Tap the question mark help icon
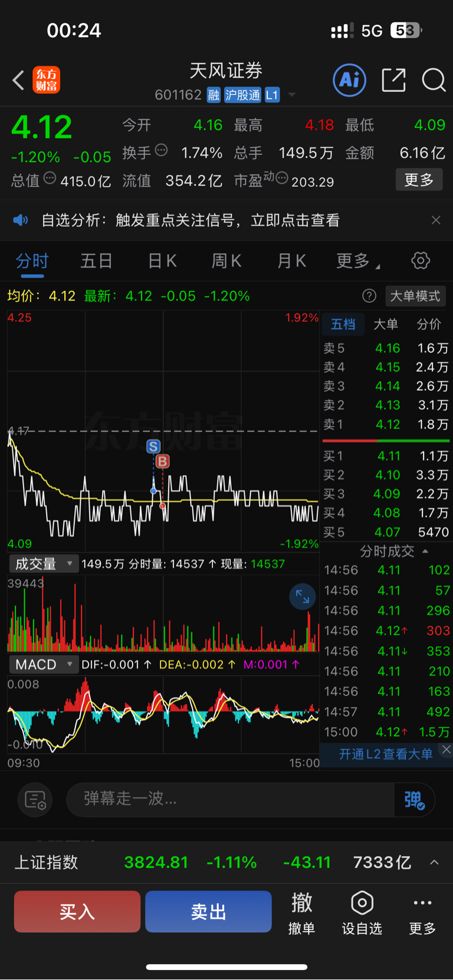This screenshot has height=980, width=453. click(x=369, y=296)
